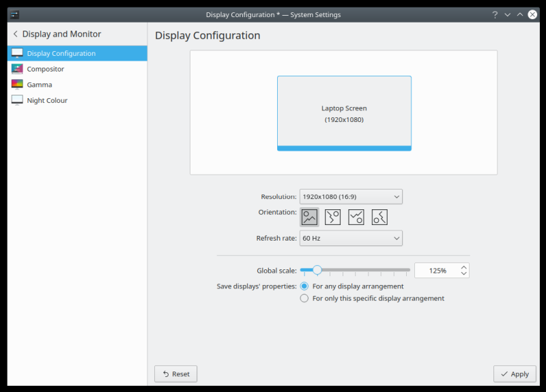The height and width of the screenshot is (392, 546).
Task: Click the System Settings window menu icon
Action: (14, 14)
